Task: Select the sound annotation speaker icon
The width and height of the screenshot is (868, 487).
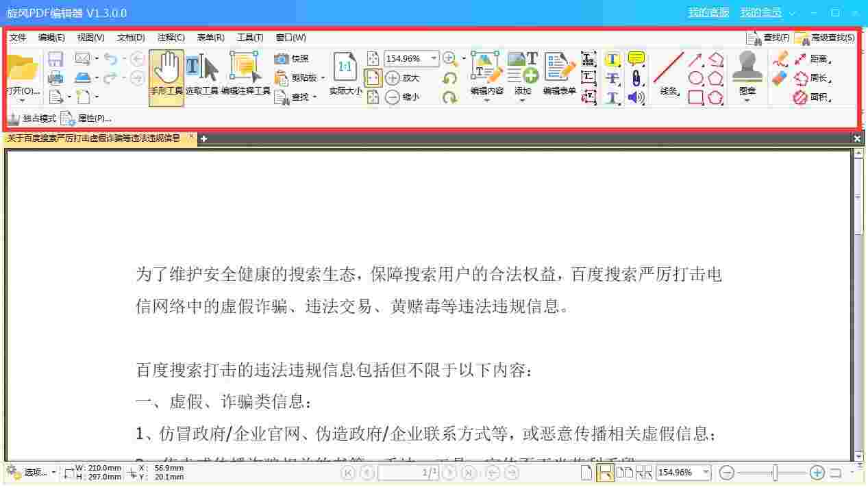Action: [636, 98]
